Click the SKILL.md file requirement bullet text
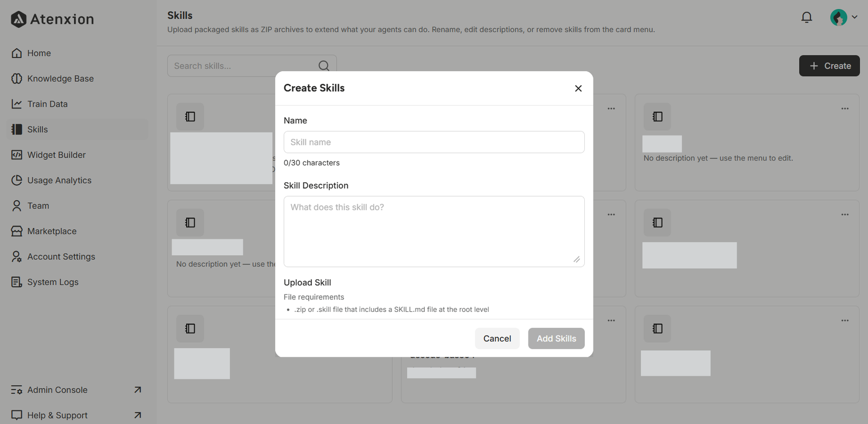The image size is (868, 424). pos(392,310)
